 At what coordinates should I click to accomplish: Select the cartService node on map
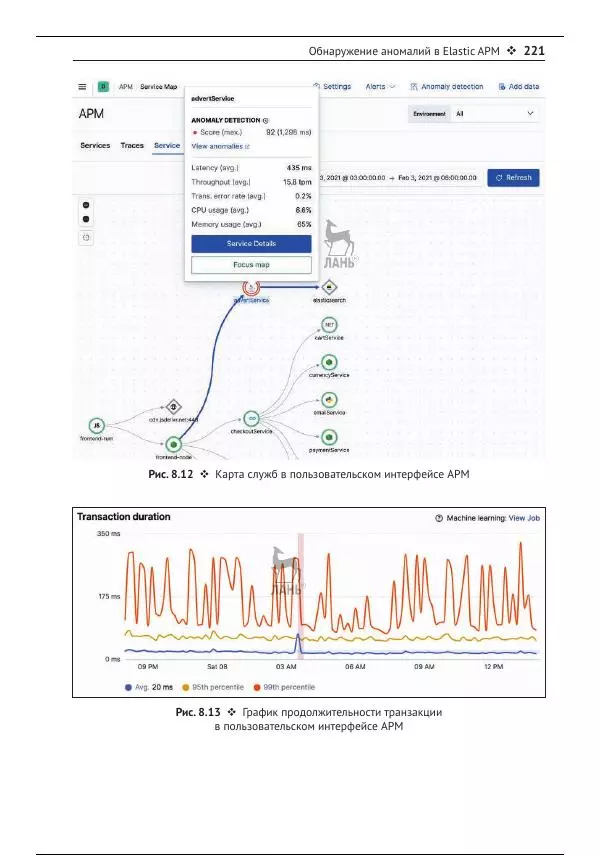coord(328,325)
